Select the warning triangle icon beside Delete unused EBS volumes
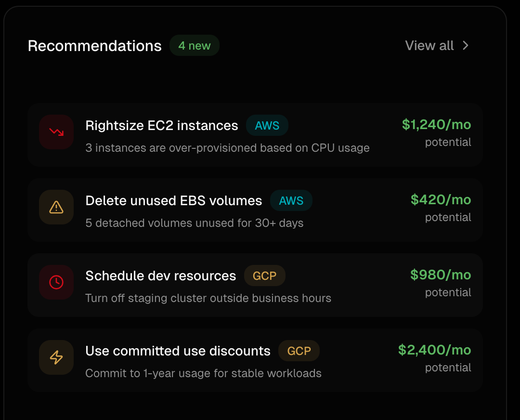Screen dimensions: 520x420 coord(56,207)
